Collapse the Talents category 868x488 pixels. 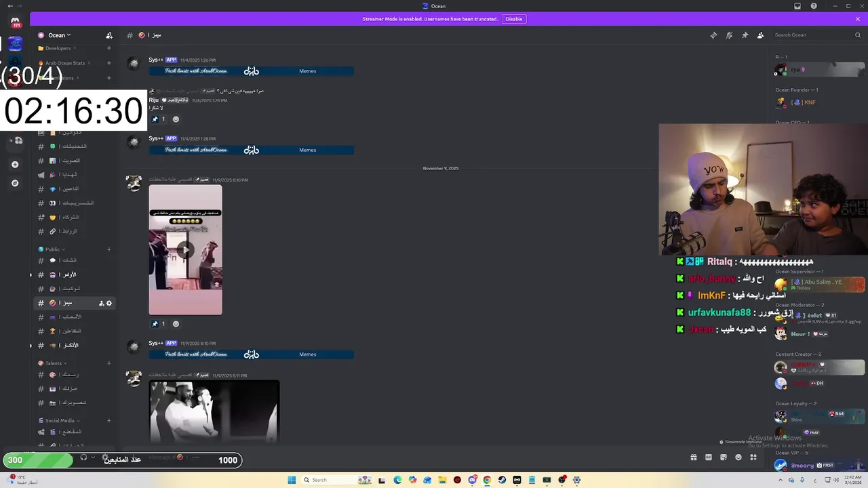tap(53, 363)
